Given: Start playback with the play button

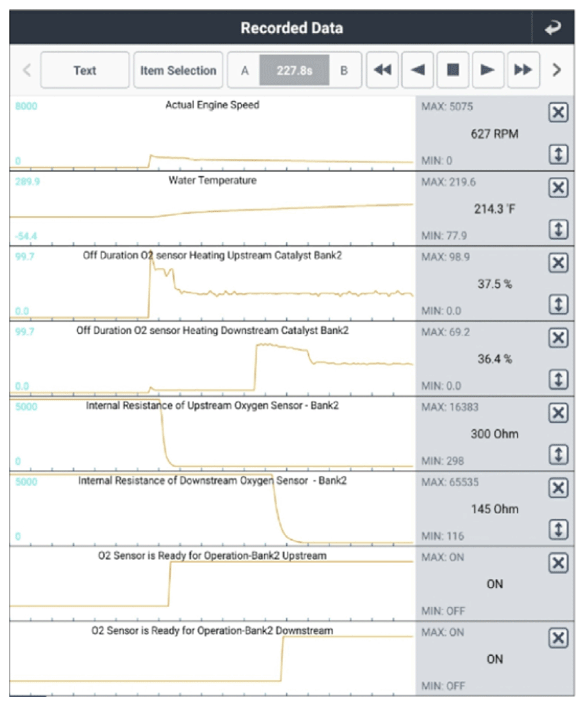Looking at the screenshot, I should (x=488, y=70).
